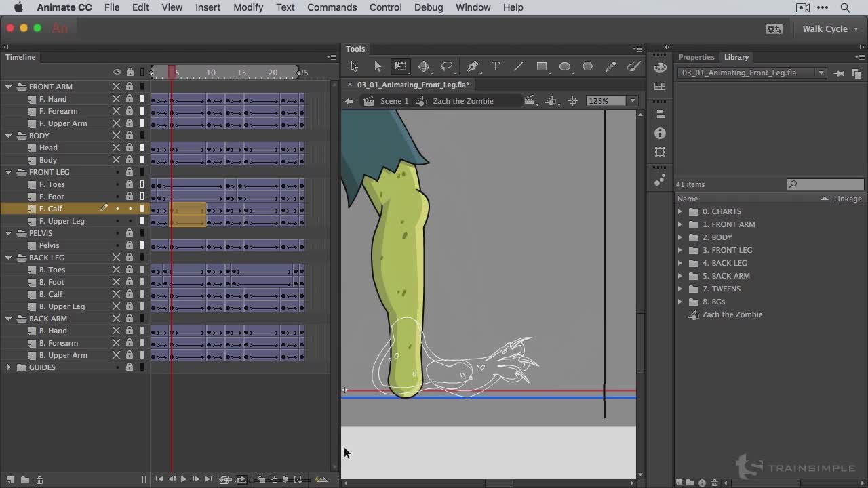Select the Brush tool

pos(633,66)
